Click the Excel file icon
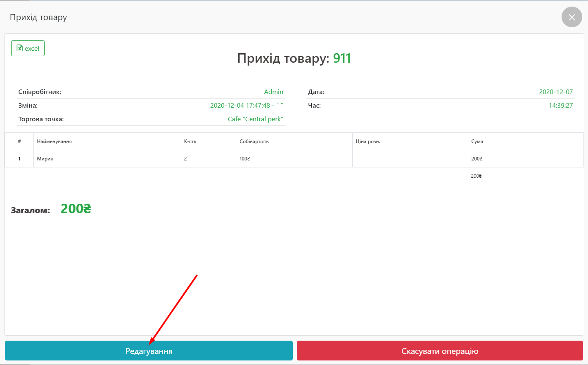The width and height of the screenshot is (588, 365). [x=19, y=48]
